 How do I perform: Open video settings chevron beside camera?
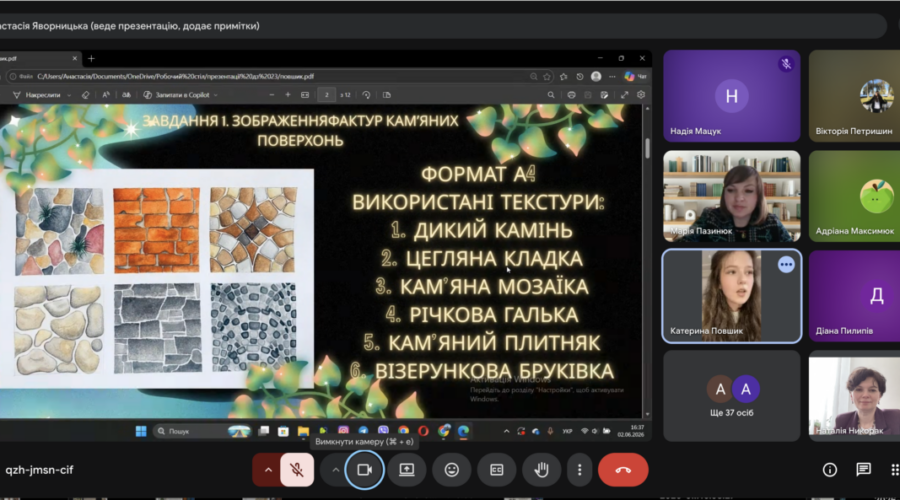[x=335, y=470]
